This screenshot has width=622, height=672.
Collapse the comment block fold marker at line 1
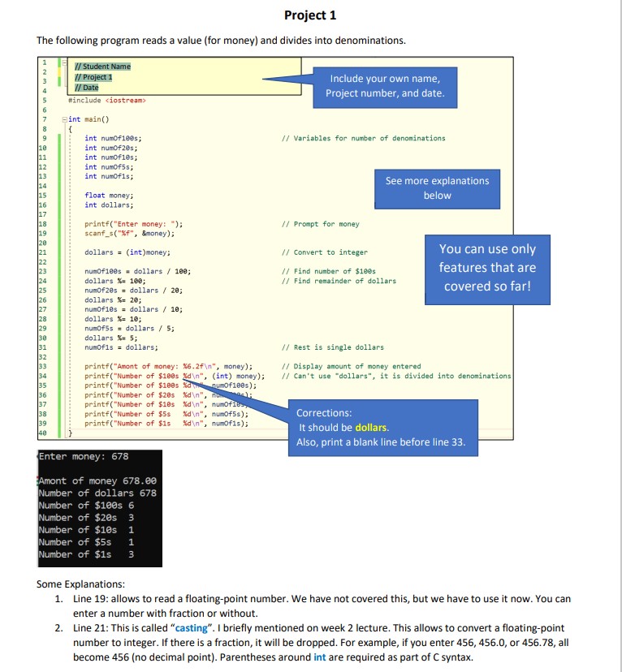[65, 62]
